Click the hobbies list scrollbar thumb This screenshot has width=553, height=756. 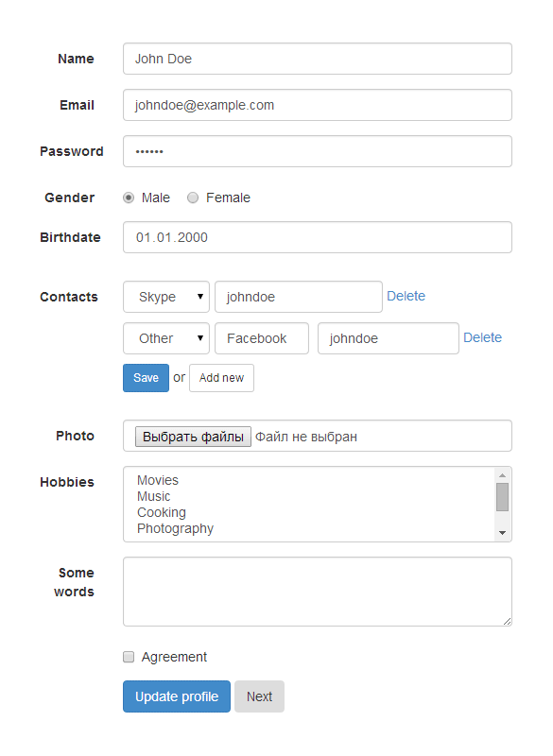coord(502,497)
